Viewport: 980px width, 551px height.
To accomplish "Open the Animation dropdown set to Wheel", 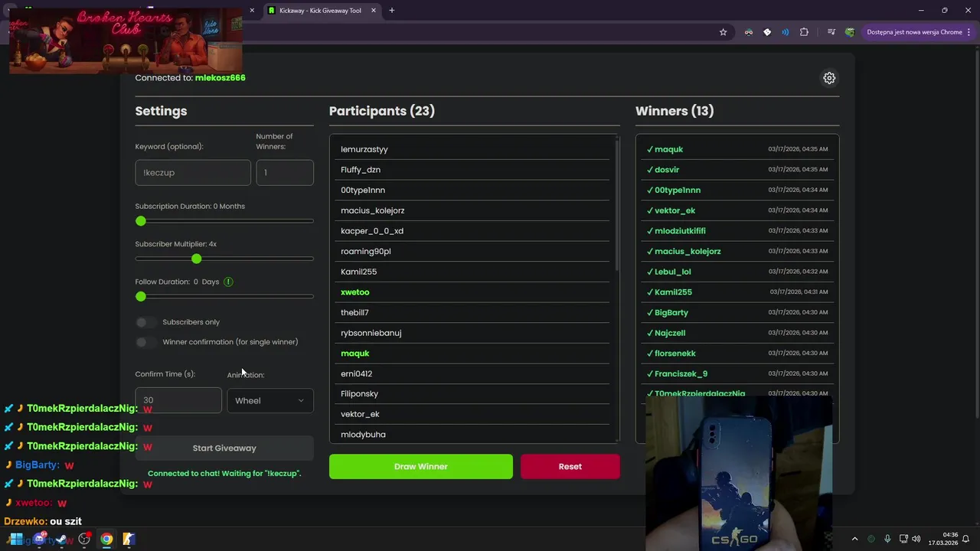I will pos(270,400).
